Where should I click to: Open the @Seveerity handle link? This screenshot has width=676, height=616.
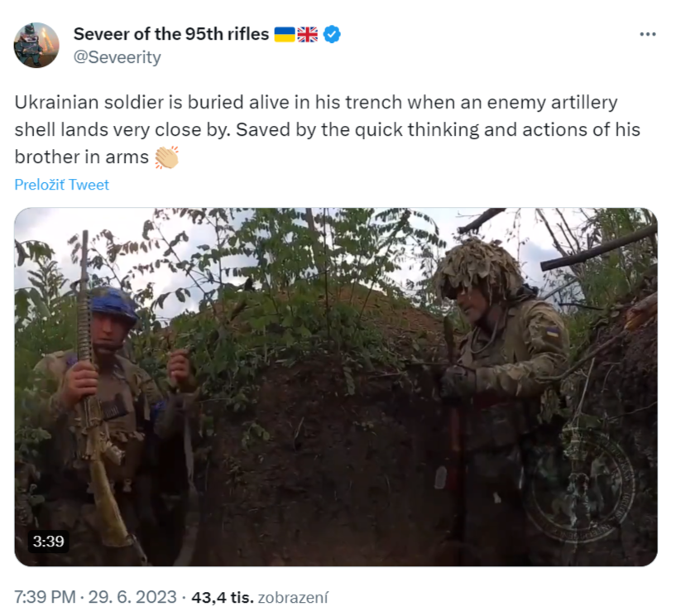117,57
